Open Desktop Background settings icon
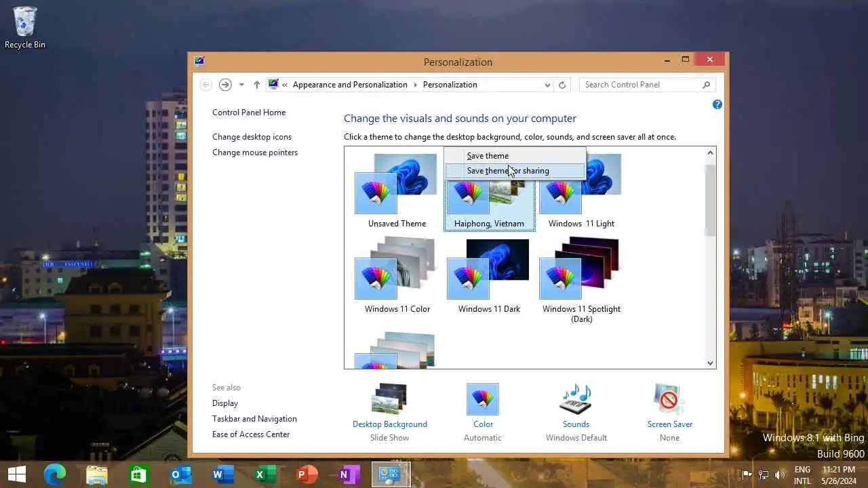The image size is (868, 488). [x=389, y=399]
